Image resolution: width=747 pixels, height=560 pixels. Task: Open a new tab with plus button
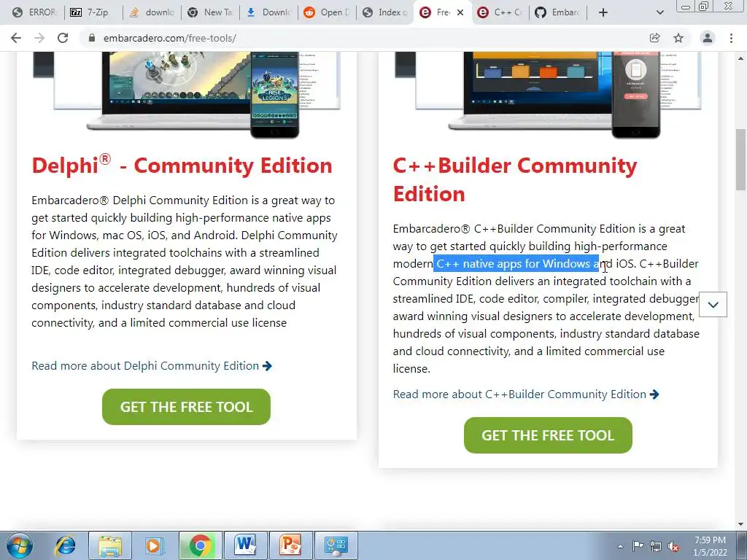(x=603, y=12)
